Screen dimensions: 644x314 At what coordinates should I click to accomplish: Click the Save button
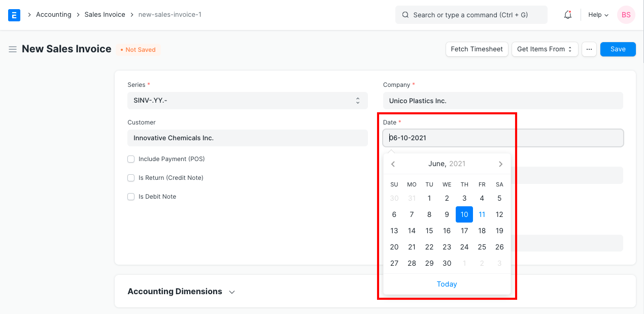(618, 49)
